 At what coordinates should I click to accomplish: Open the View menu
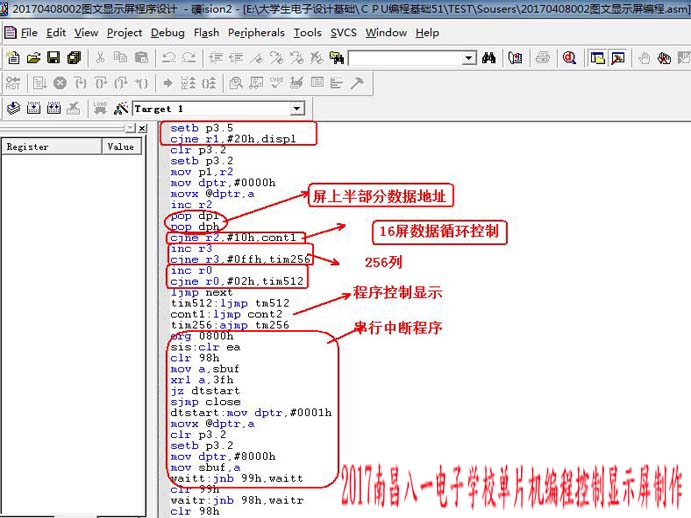tap(86, 33)
